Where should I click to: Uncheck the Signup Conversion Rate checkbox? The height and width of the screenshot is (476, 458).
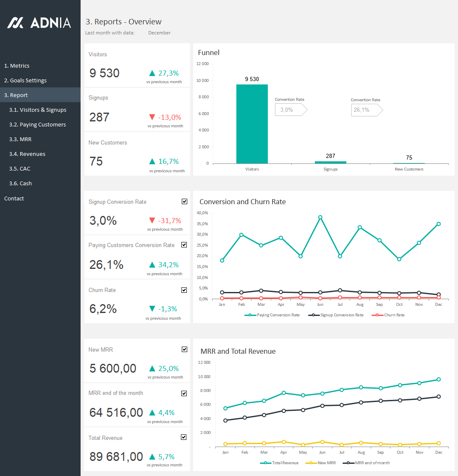pyautogui.click(x=184, y=202)
